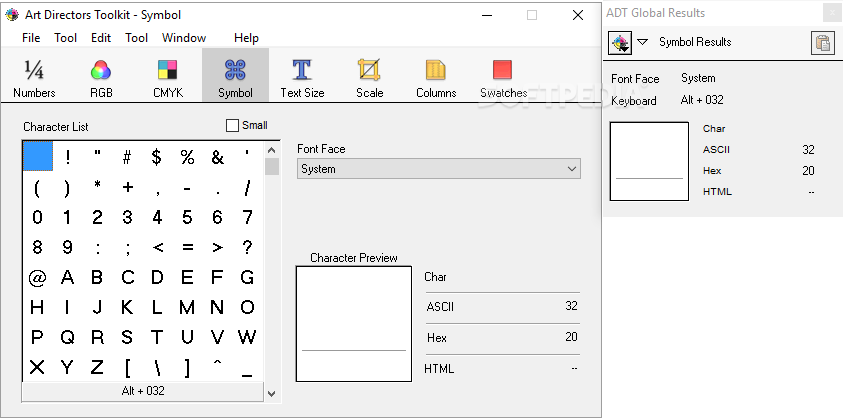The height and width of the screenshot is (418, 843).
Task: Click the character list scroll up arrow
Action: [x=272, y=150]
